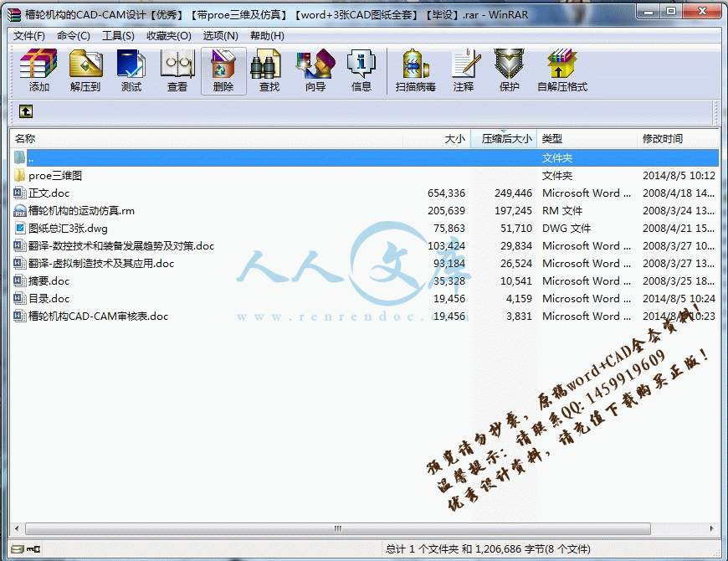This screenshot has height=561, width=728.
Task: Click the key icon in status bar
Action: [x=33, y=549]
